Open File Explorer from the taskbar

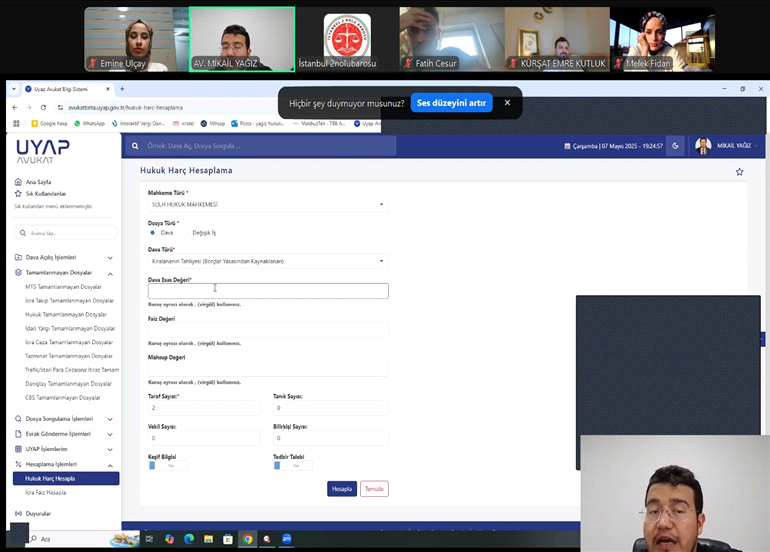209,539
